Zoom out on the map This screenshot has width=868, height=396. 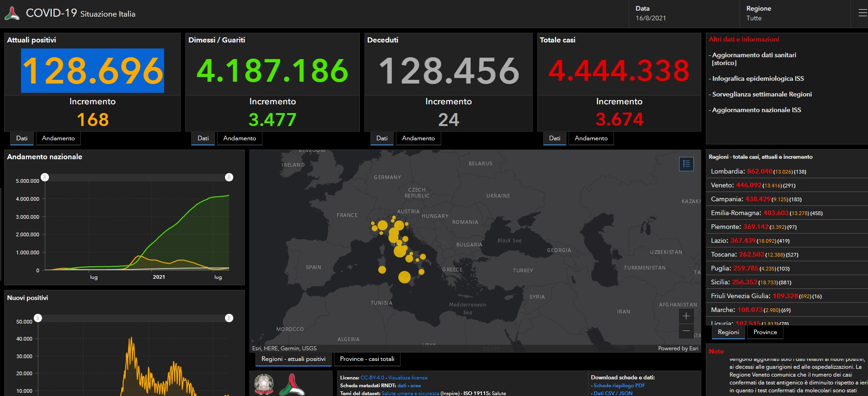686,331
